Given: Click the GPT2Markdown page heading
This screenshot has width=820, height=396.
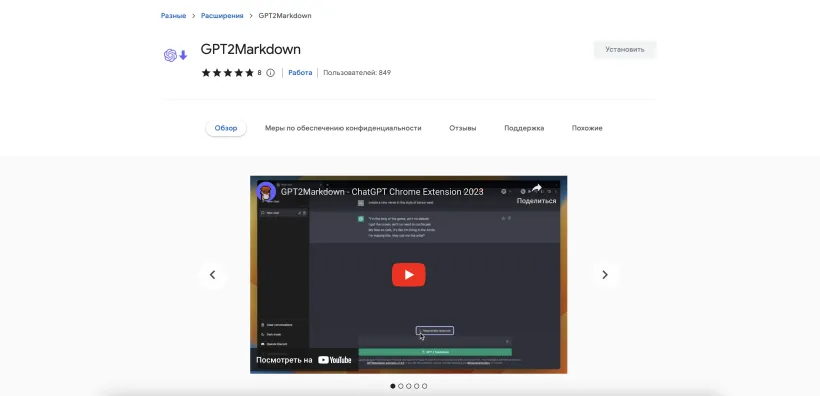Looking at the screenshot, I should (x=250, y=50).
